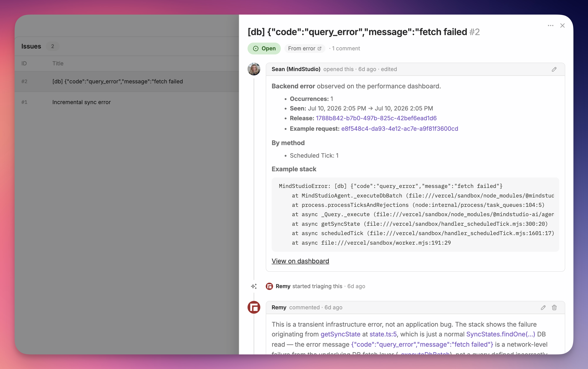Select issue #2 row in Issues list
This screenshot has width=588, height=369.
[x=127, y=82]
